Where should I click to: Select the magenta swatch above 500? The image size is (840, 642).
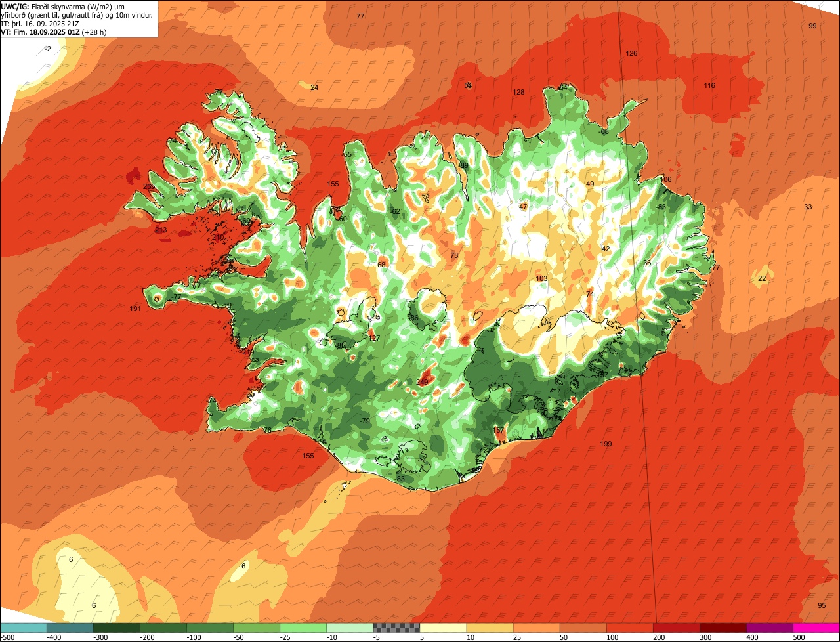(x=816, y=628)
